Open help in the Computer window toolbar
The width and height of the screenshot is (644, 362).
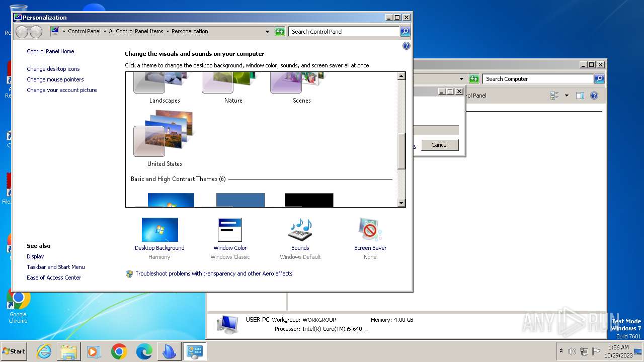click(594, 96)
